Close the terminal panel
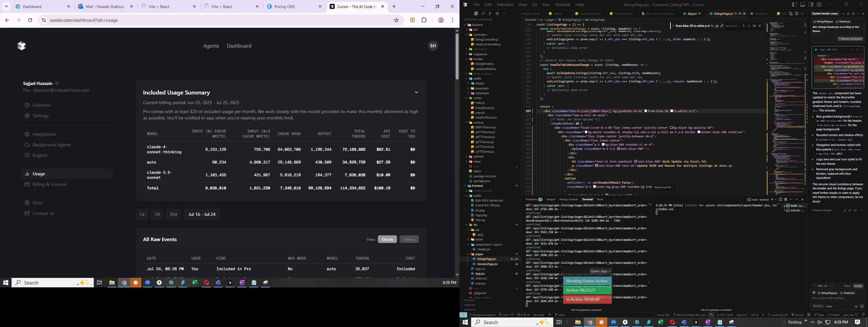Viewport: 868px width, 327px height. pyautogui.click(x=802, y=200)
